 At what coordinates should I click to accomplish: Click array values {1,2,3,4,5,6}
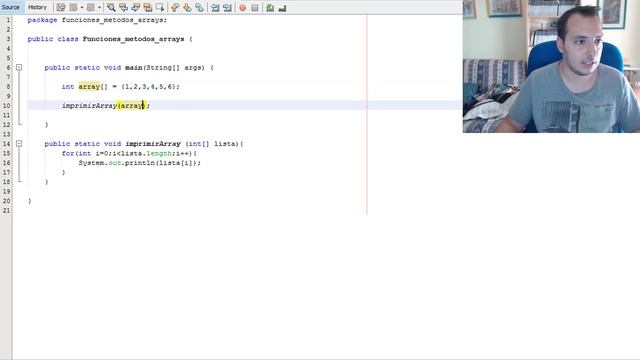(148, 87)
